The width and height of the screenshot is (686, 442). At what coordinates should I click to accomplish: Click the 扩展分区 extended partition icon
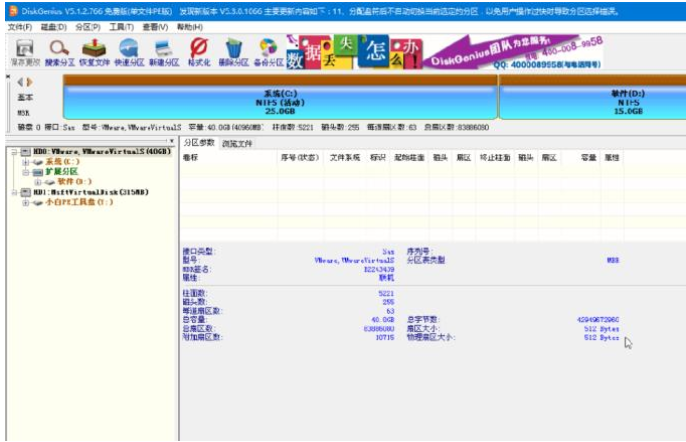[x=38, y=172]
